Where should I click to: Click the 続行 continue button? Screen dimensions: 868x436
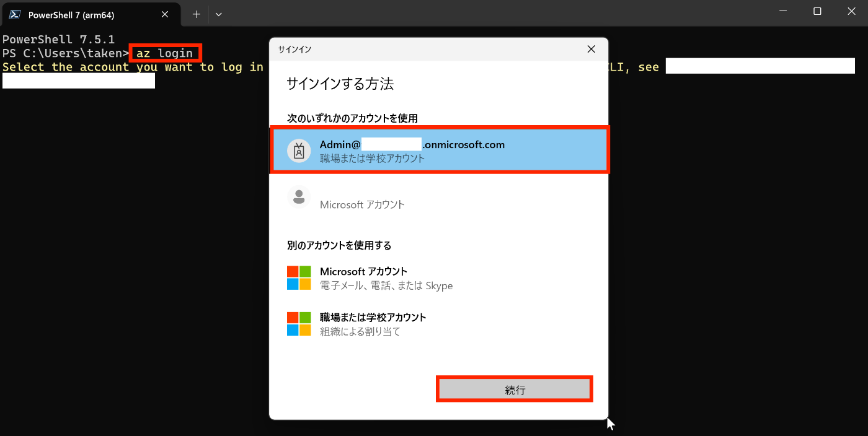click(515, 390)
